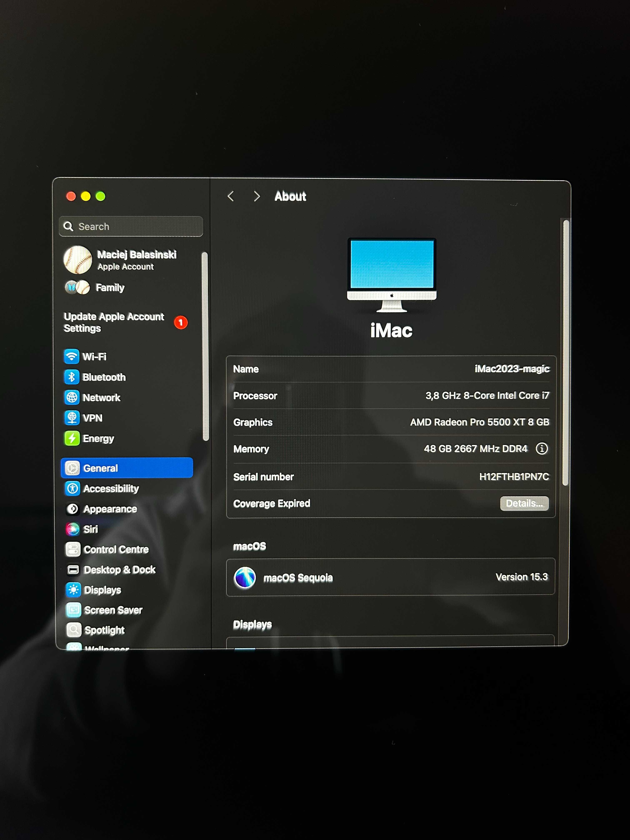Click the Search field

point(131,226)
